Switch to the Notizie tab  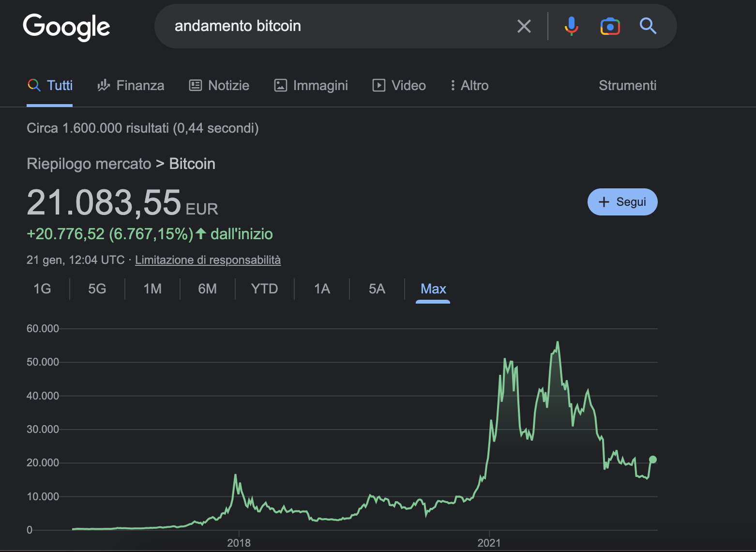(219, 86)
